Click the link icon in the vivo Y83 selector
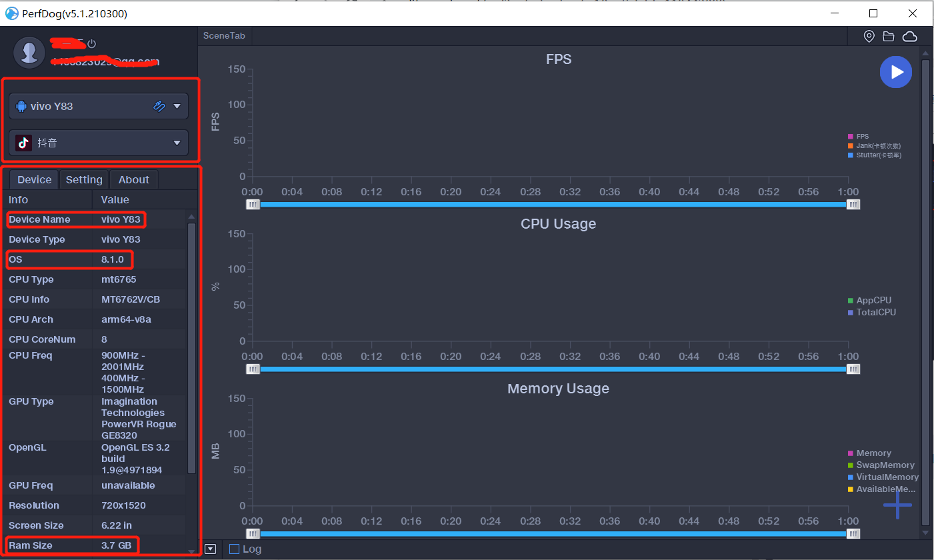Screen dimensions: 934x560 click(x=159, y=105)
